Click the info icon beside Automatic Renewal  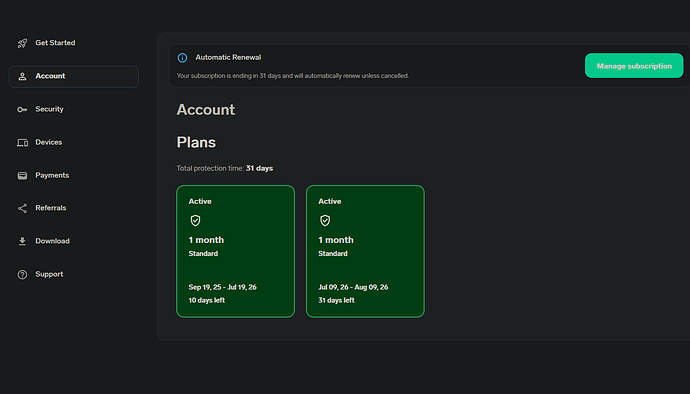point(182,58)
